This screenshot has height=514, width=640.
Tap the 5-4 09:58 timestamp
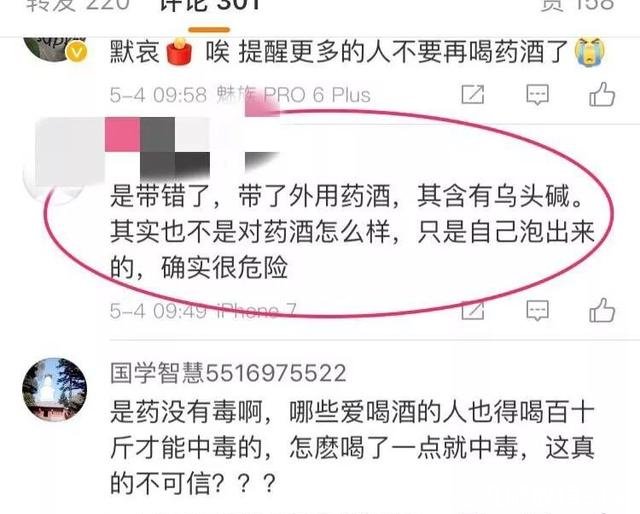(x=158, y=95)
